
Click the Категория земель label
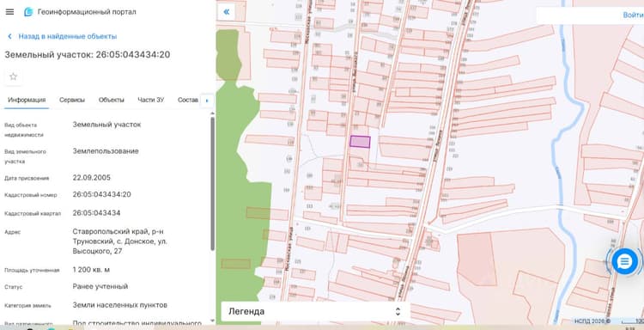pos(28,306)
